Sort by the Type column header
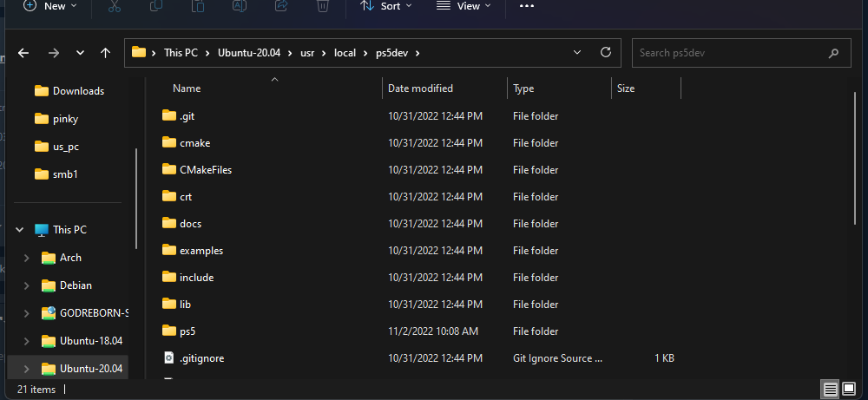Image resolution: width=868 pixels, height=400 pixels. pyautogui.click(x=523, y=89)
